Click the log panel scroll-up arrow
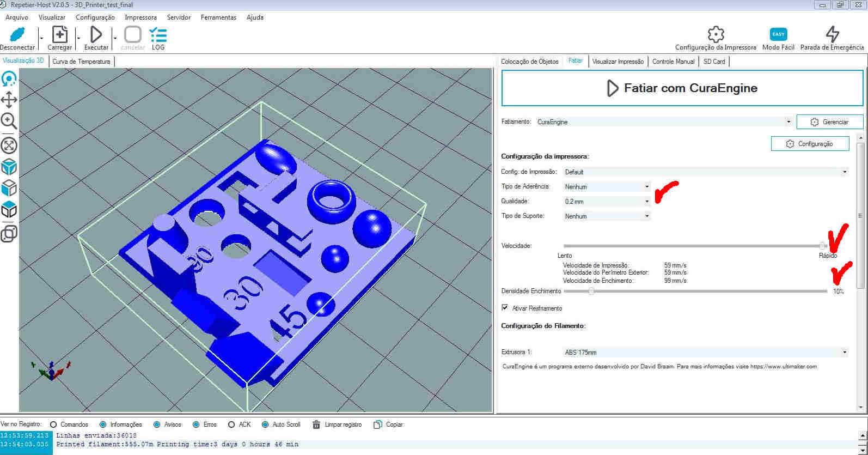868x455 pixels. [863, 435]
